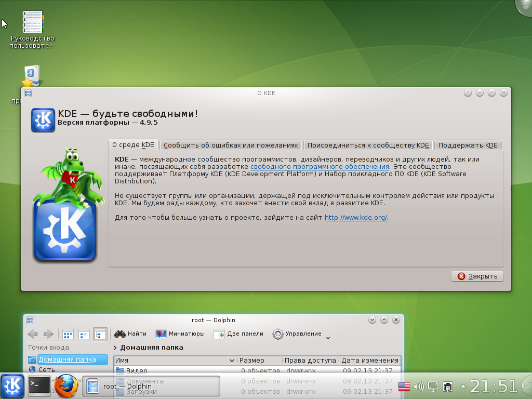This screenshot has height=399, width=532.
Task: Click Найти in Dolphin toolbar
Action: (x=130, y=334)
